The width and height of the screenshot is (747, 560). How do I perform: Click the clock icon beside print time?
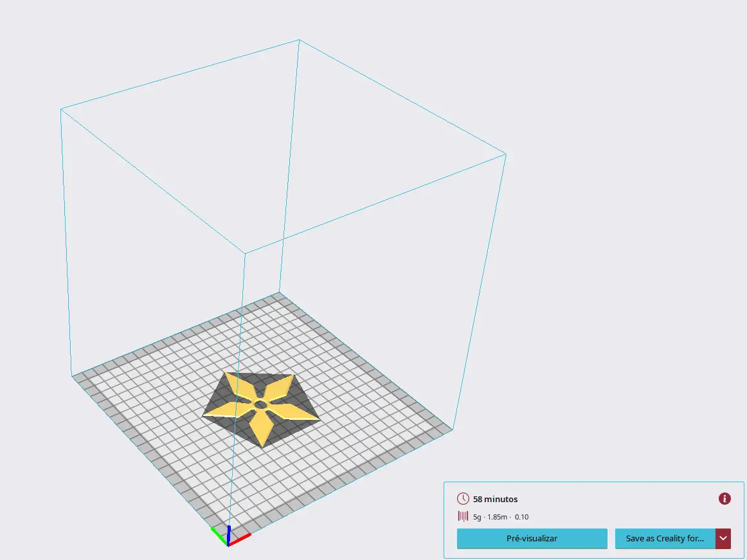[x=463, y=499]
